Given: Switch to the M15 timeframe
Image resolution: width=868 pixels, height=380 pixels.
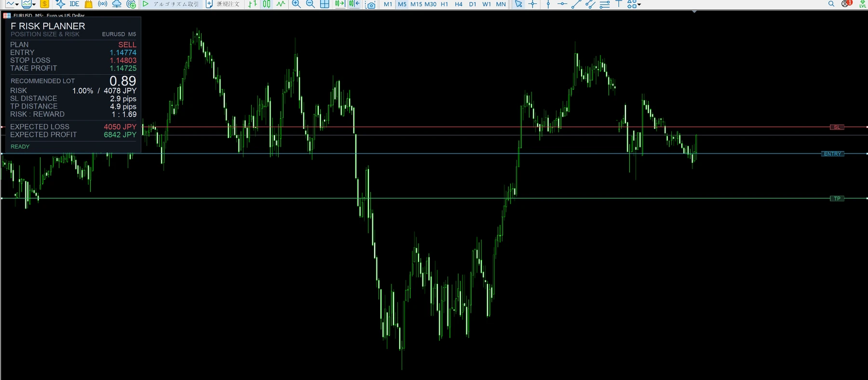Looking at the screenshot, I should [416, 4].
